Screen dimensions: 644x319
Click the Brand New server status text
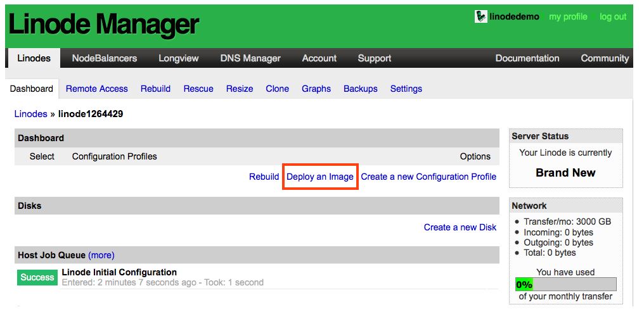pos(565,173)
